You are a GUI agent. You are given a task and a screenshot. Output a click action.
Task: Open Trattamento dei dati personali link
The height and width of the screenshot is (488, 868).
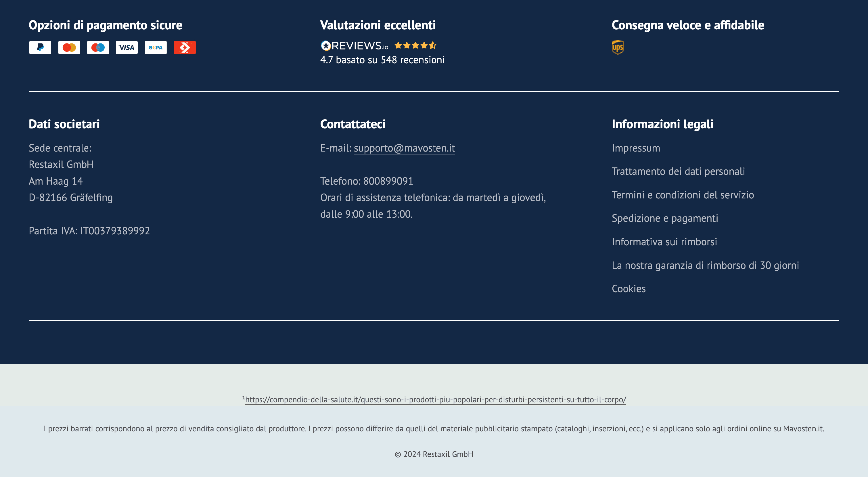point(678,171)
